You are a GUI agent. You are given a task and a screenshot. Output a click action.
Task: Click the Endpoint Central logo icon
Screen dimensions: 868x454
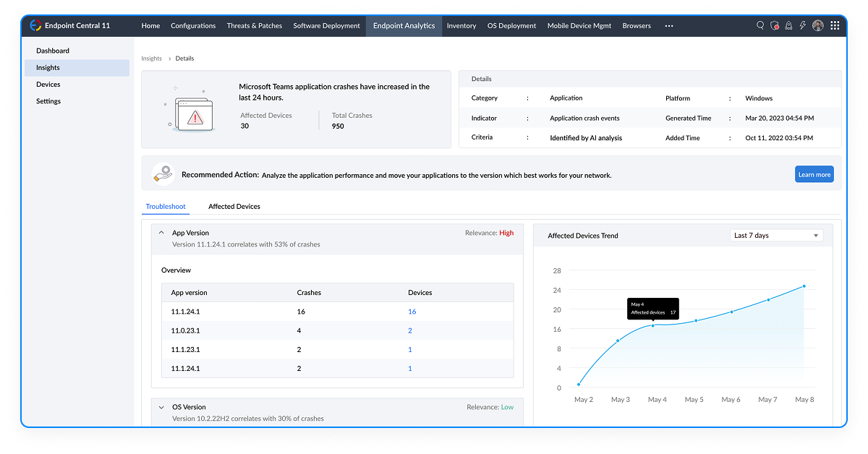pyautogui.click(x=35, y=25)
